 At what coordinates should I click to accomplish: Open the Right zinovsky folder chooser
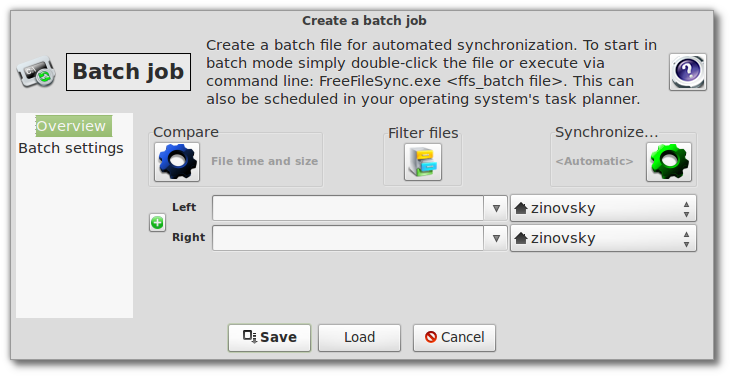[x=603, y=238]
